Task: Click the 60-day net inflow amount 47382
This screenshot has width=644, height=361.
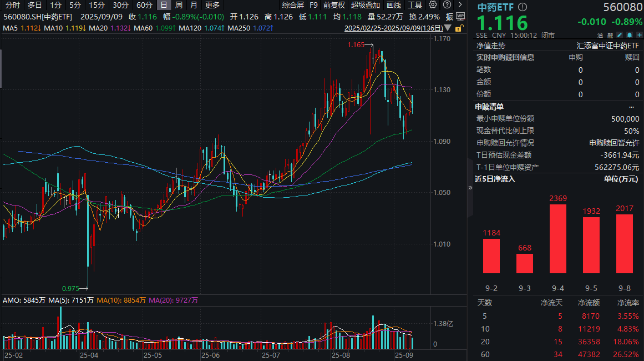Action: [x=589, y=354]
